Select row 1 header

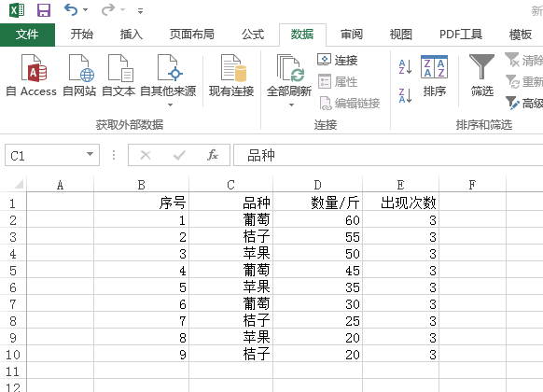coord(13,203)
